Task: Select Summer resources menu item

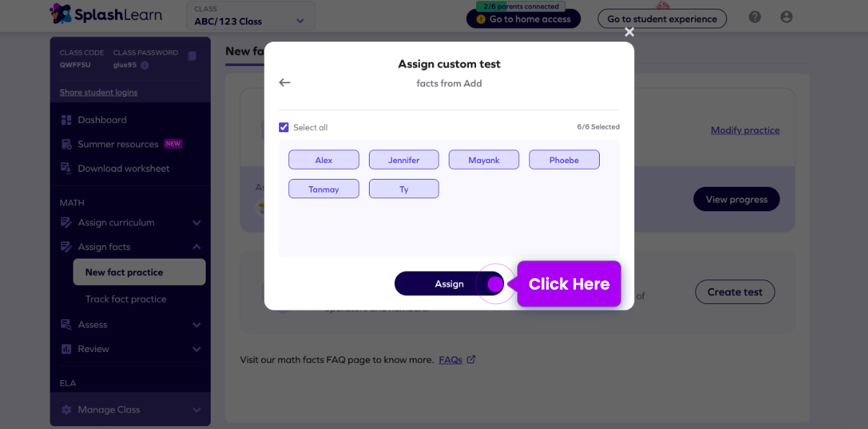Action: coord(118,144)
